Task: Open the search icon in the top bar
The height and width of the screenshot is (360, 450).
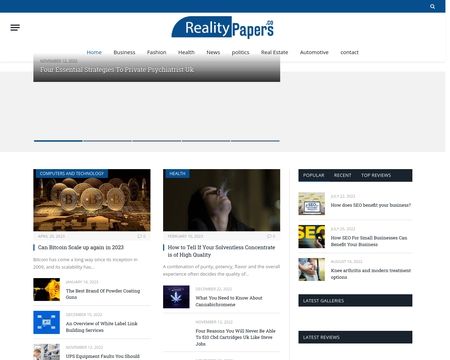Action: tap(432, 6)
